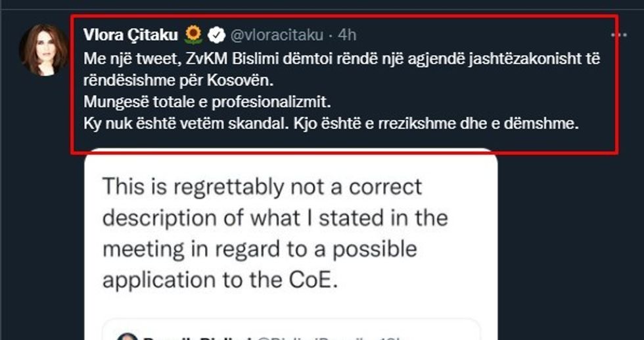Click the Vlora Çitaku display name
644x340 pixels.
click(x=131, y=35)
